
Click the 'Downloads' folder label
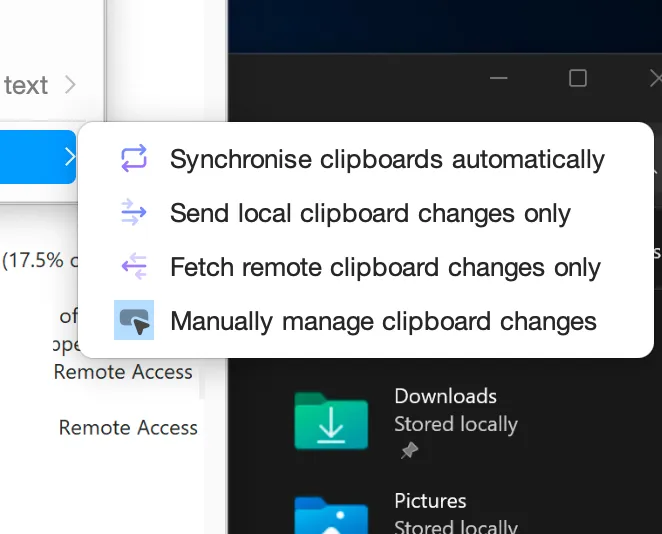445,396
